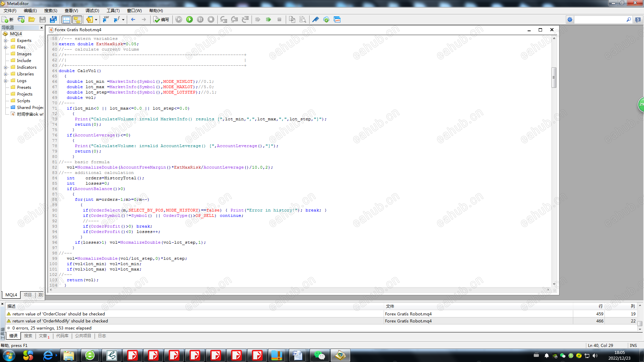
Task: Open the MQL5 Cloud Protector shield icon
Action: 326,19
